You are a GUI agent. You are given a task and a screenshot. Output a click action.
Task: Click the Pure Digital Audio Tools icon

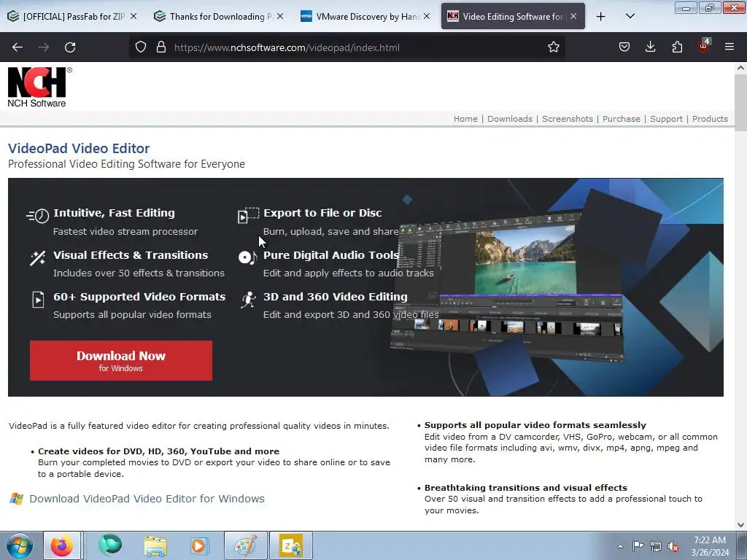(x=248, y=257)
